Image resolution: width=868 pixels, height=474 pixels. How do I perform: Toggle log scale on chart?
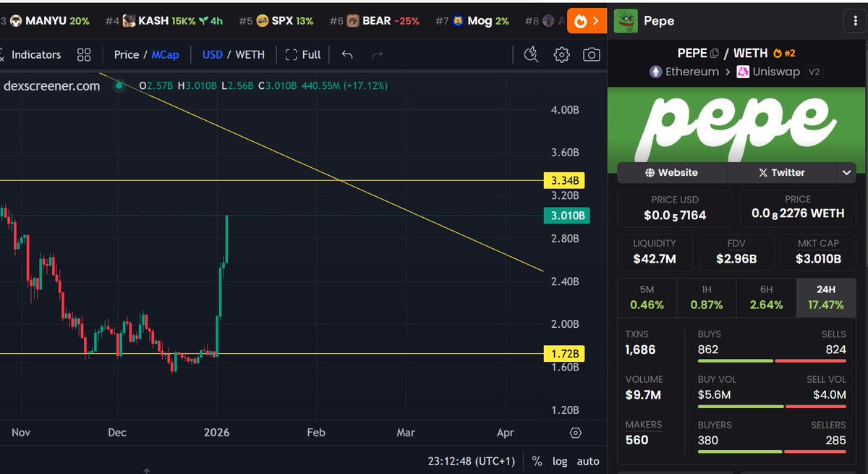[x=560, y=461]
